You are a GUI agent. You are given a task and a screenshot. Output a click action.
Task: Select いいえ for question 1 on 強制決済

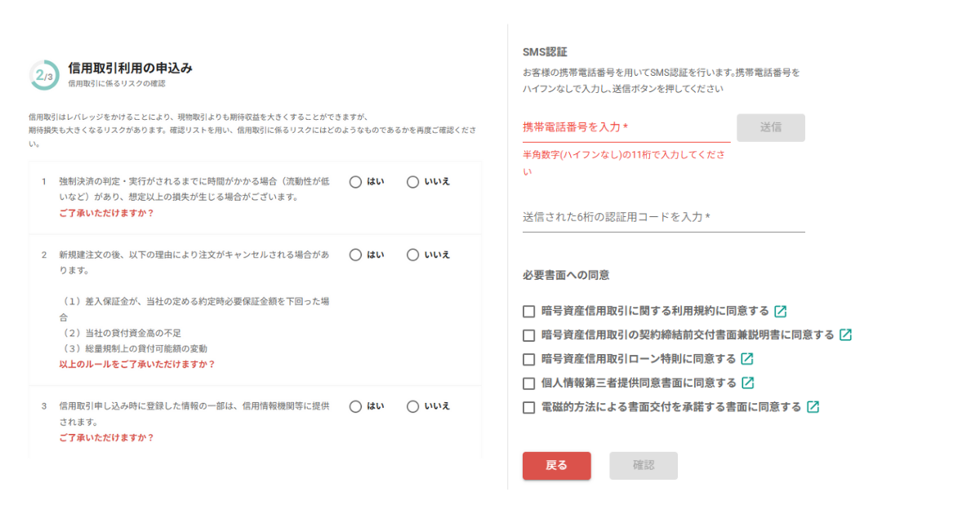point(412,182)
